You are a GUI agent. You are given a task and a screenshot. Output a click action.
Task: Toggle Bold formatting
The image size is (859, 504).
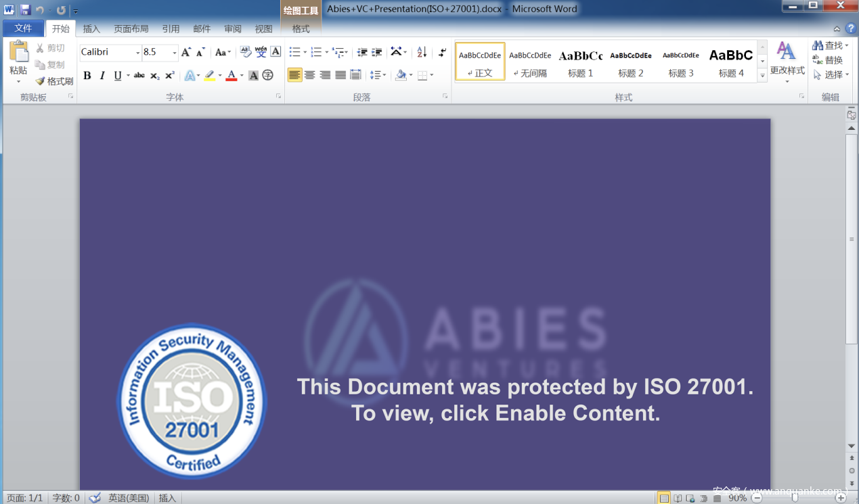(x=87, y=75)
